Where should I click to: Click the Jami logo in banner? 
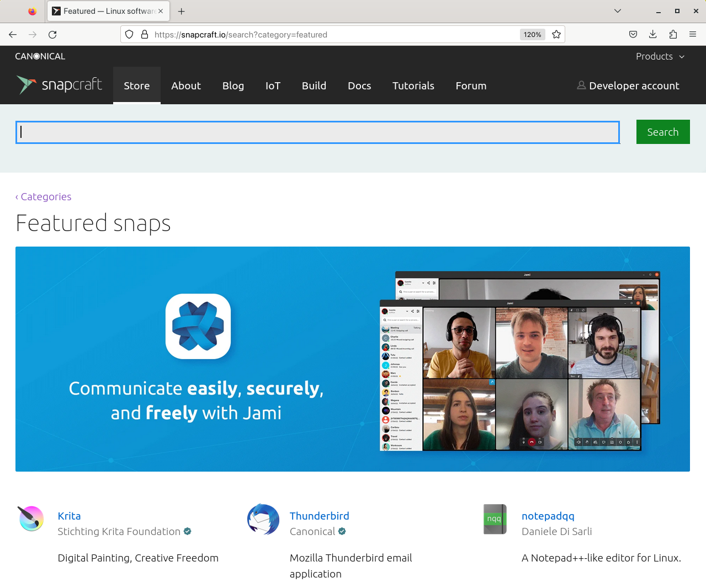pos(198,327)
